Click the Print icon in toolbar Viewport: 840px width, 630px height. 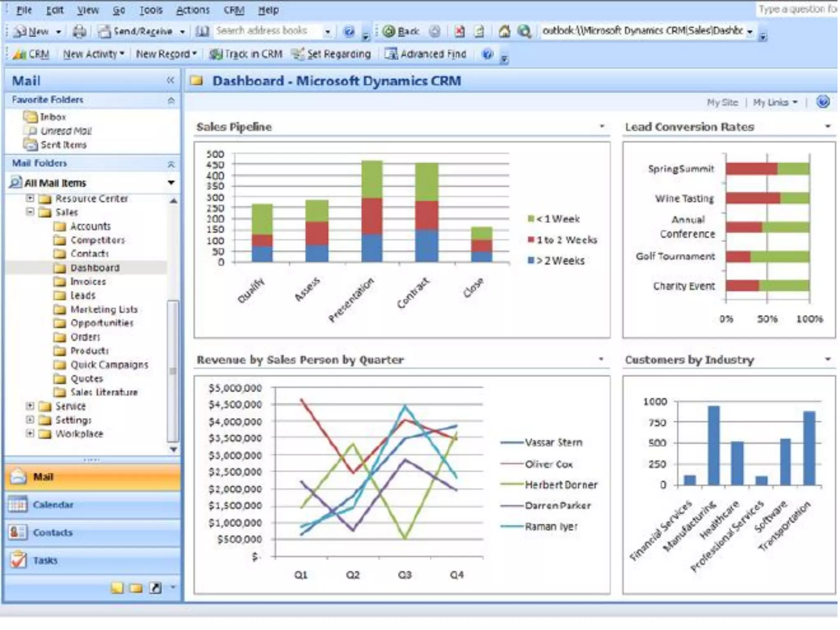click(x=79, y=32)
